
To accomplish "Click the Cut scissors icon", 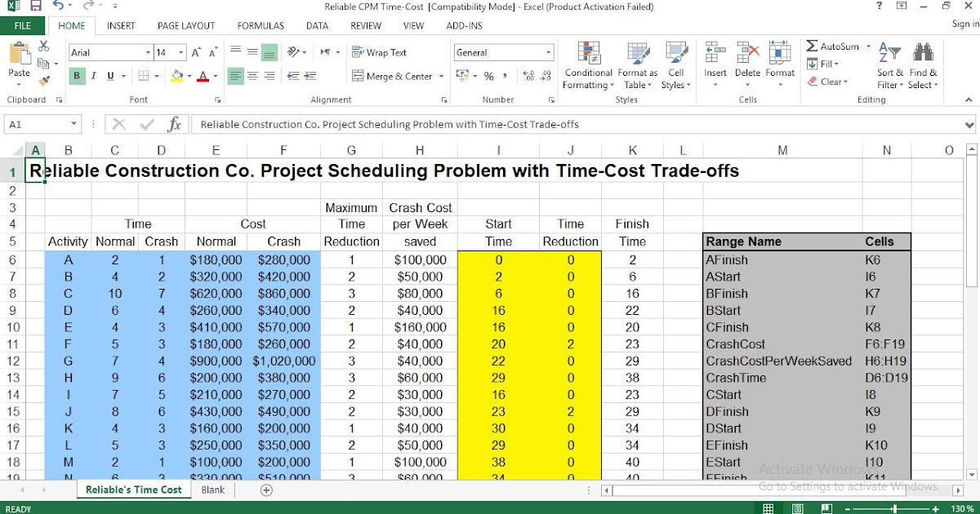I will tap(44, 46).
